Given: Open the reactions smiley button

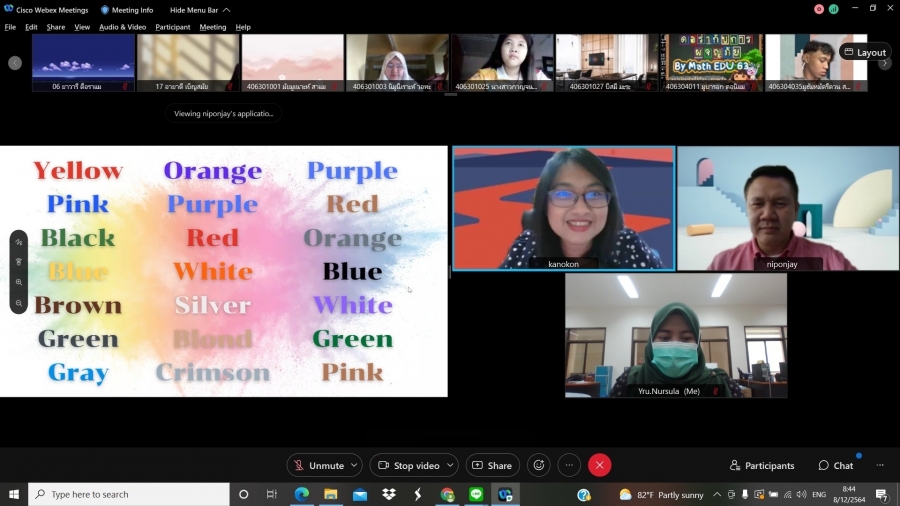Looking at the screenshot, I should [539, 465].
